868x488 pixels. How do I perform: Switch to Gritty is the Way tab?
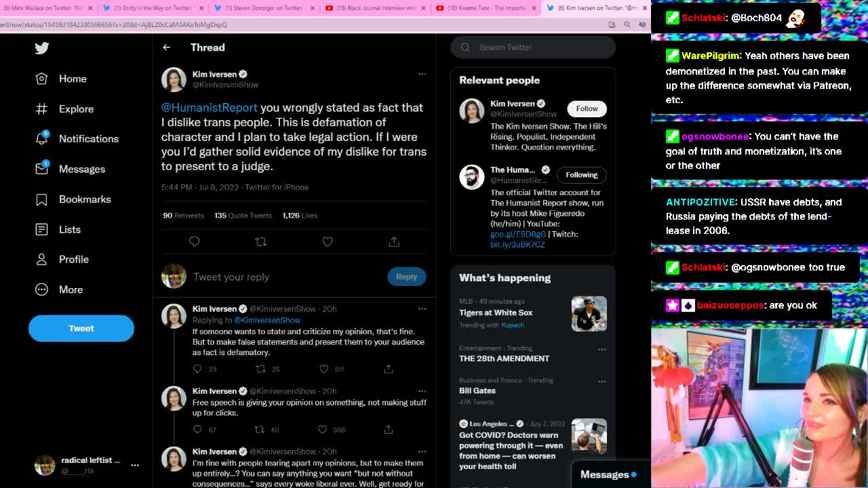click(x=152, y=8)
